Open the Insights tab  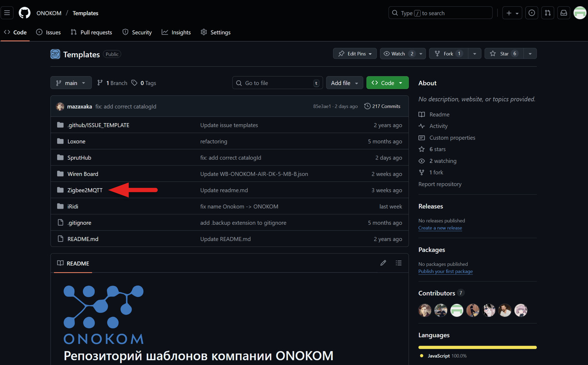click(176, 32)
